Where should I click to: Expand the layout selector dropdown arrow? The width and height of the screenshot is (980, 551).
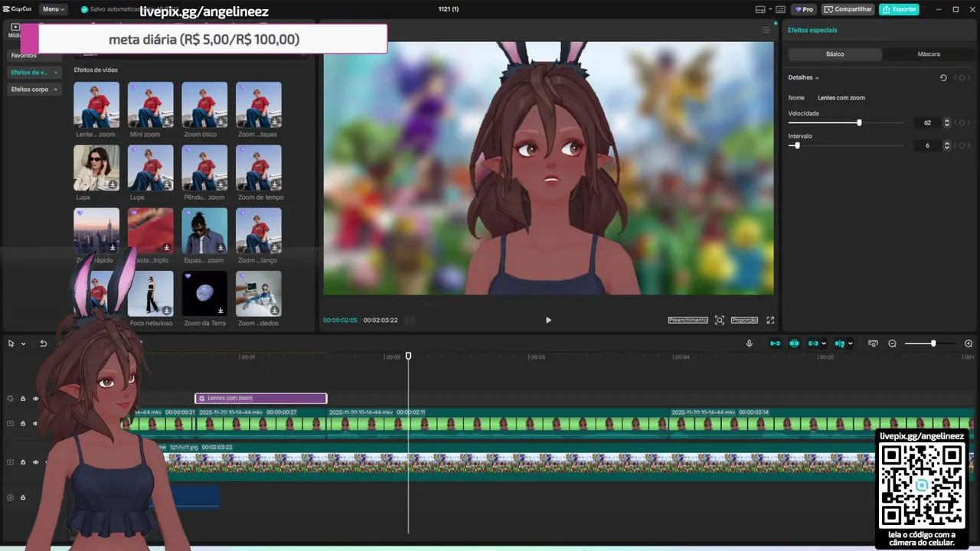click(769, 9)
